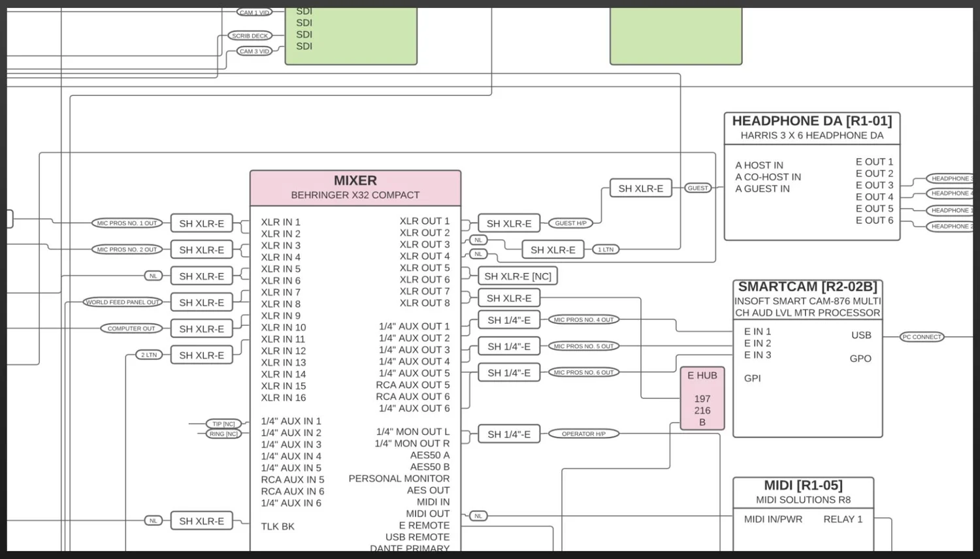980x559 pixels.
Task: Click the MIDI OUT port text on mixer
Action: click(x=428, y=514)
